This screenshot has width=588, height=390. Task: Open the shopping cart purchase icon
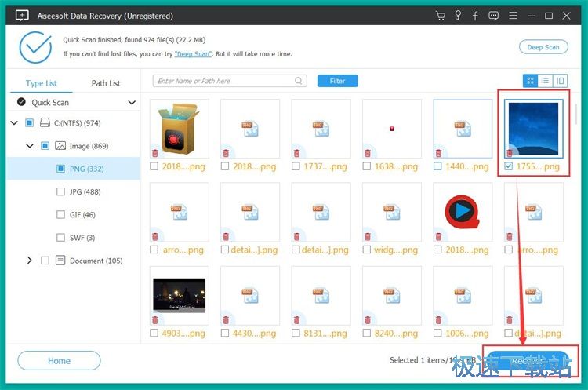coord(441,16)
